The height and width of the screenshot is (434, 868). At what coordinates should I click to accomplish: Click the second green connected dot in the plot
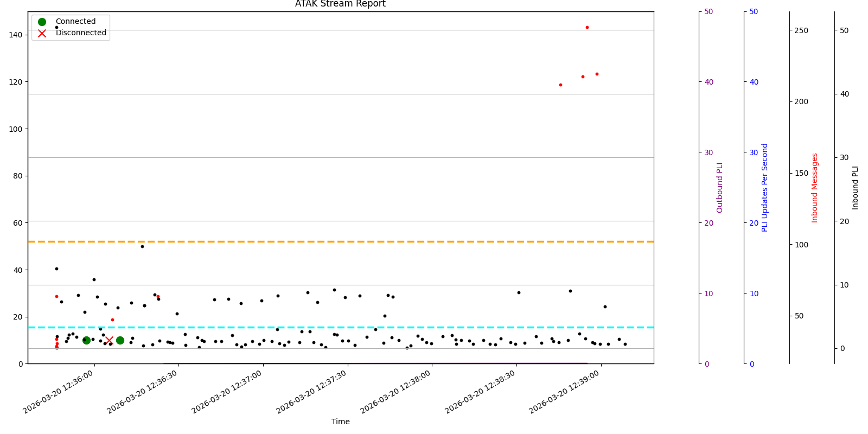pyautogui.click(x=120, y=340)
